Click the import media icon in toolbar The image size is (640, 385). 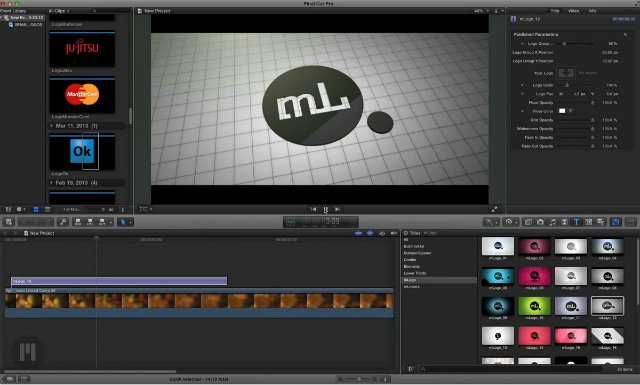coord(9,222)
